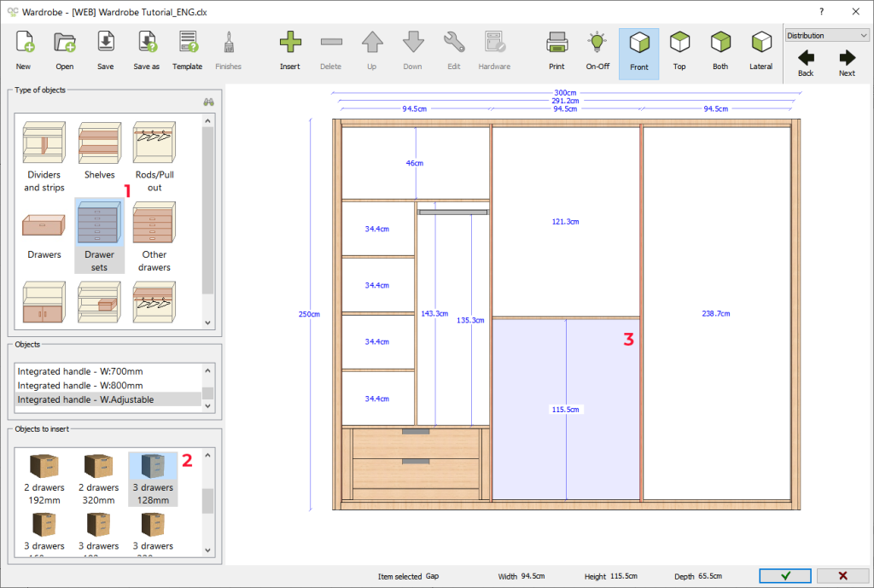Choose 3 drawers 128mm object
This screenshot has width=874, height=588.
click(x=153, y=480)
